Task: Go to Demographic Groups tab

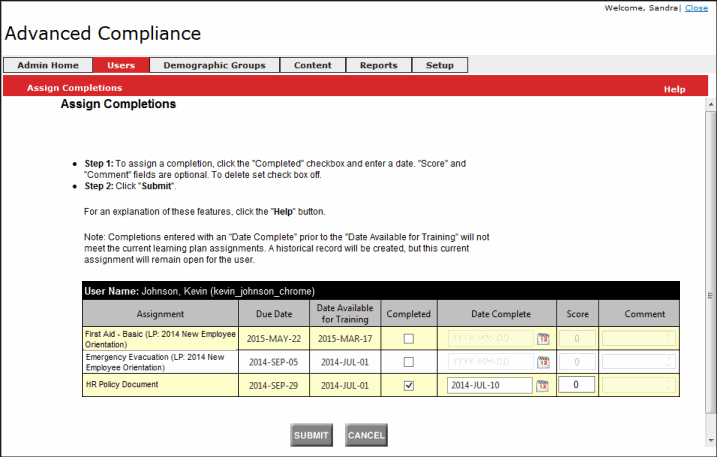Action: click(x=214, y=65)
